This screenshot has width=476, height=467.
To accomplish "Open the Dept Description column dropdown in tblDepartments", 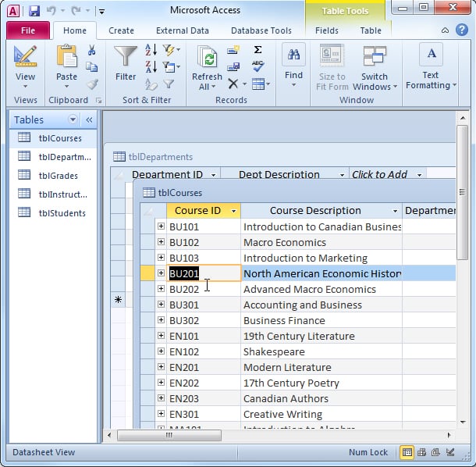I will 342,175.
